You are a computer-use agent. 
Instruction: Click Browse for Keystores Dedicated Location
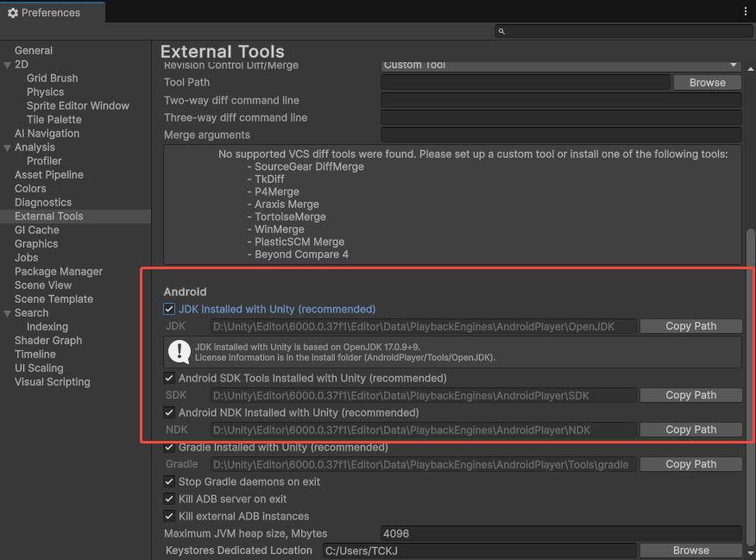pyautogui.click(x=690, y=550)
